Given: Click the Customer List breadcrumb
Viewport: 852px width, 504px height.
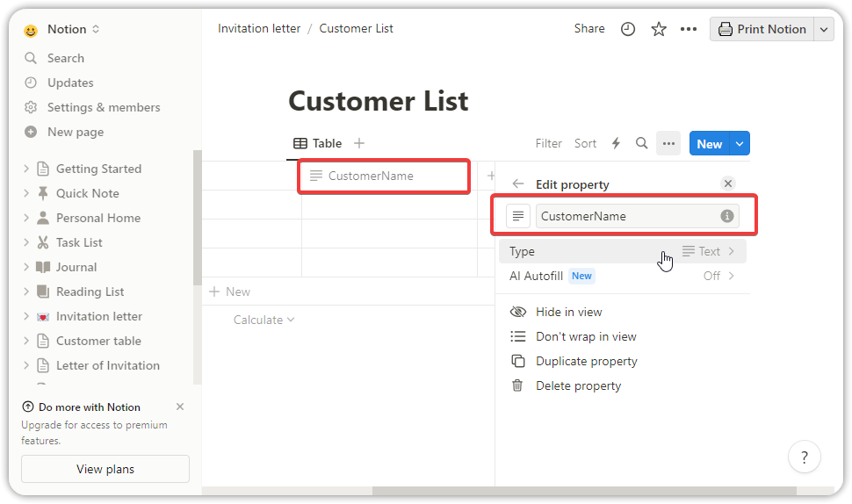Looking at the screenshot, I should [356, 28].
